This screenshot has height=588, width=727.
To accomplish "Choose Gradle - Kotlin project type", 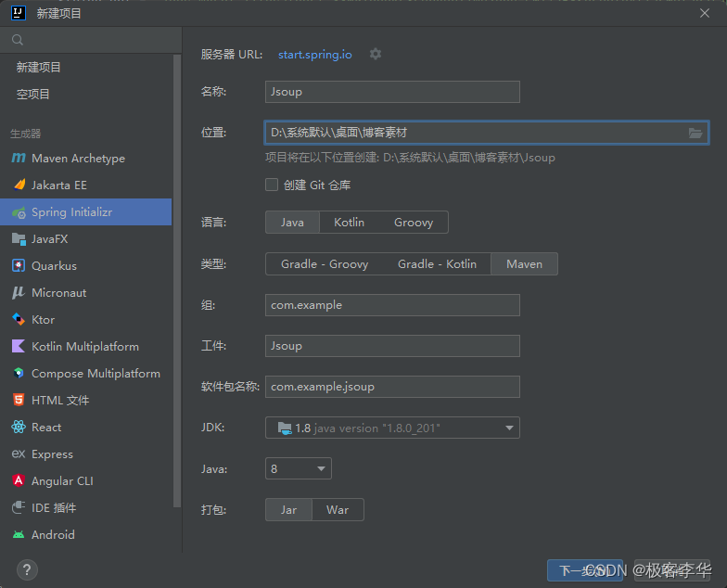I will (x=438, y=263).
